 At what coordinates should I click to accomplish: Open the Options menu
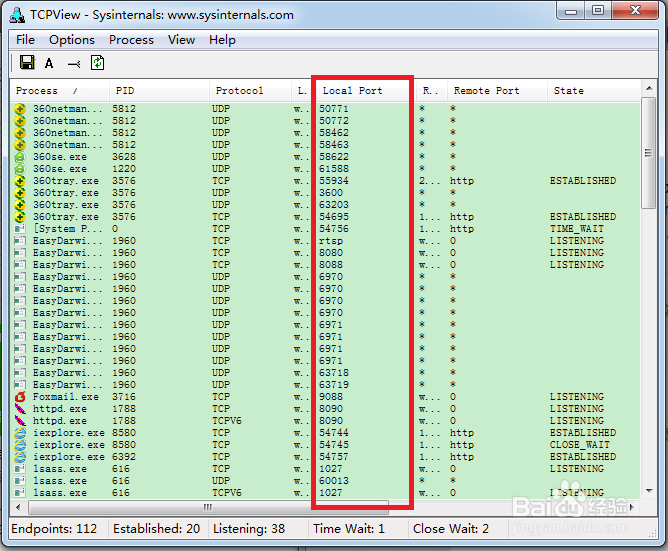click(x=72, y=40)
